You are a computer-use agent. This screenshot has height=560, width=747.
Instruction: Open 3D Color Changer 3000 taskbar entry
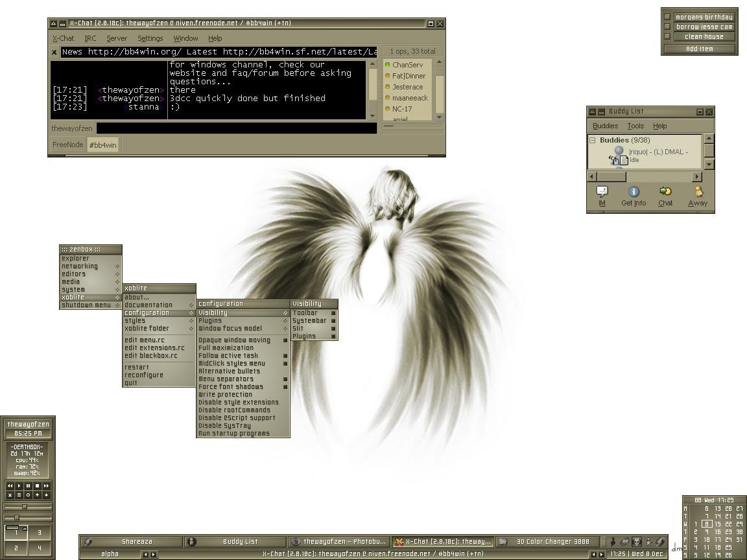[x=547, y=541]
